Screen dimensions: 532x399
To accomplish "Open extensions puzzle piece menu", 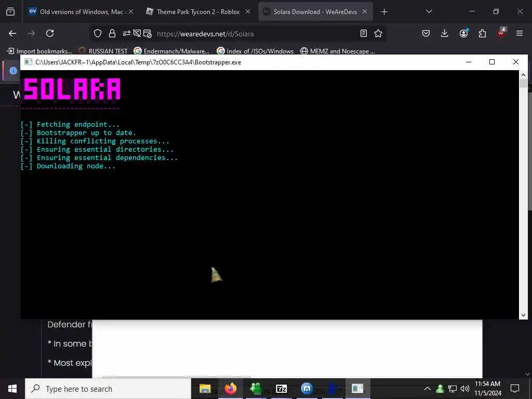I will [482, 33].
